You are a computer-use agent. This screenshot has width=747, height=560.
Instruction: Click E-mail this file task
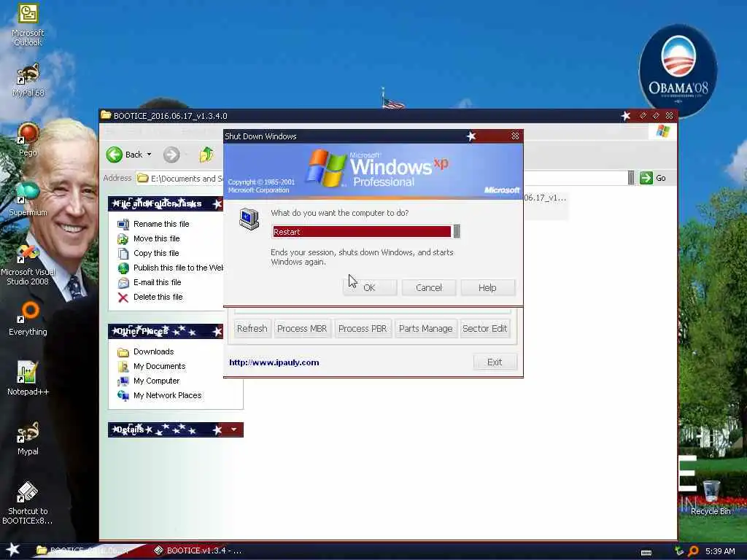[x=158, y=282]
